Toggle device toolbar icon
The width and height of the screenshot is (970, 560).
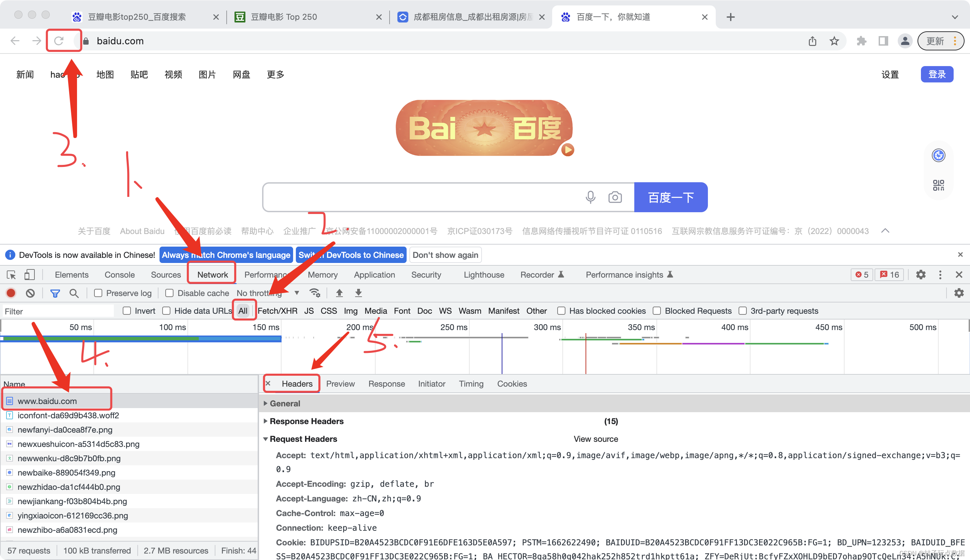click(x=29, y=275)
